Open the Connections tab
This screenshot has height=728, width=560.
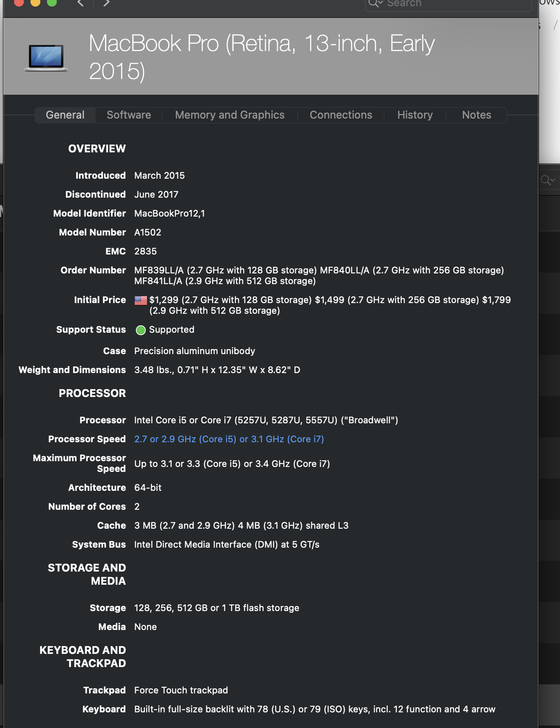[x=341, y=115]
